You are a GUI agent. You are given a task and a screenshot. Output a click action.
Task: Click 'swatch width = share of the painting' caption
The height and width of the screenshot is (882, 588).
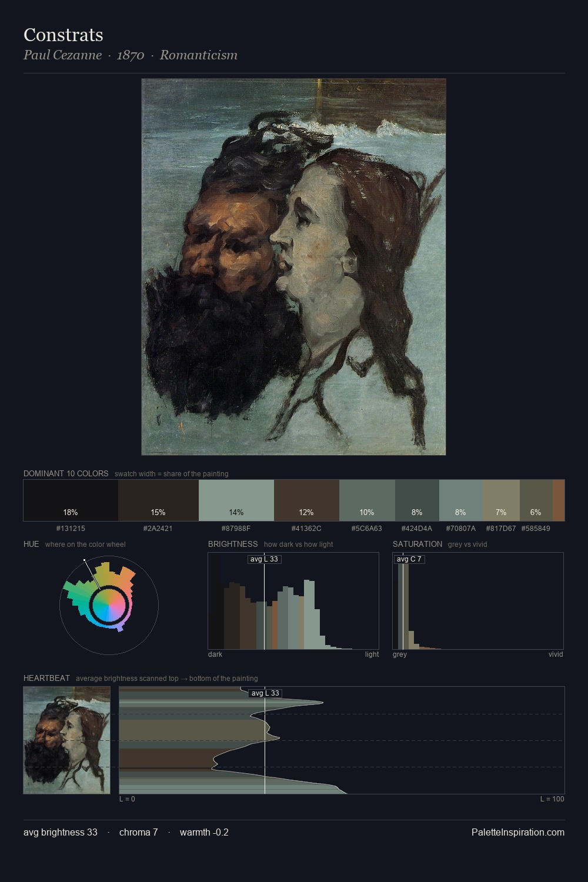tap(172, 474)
